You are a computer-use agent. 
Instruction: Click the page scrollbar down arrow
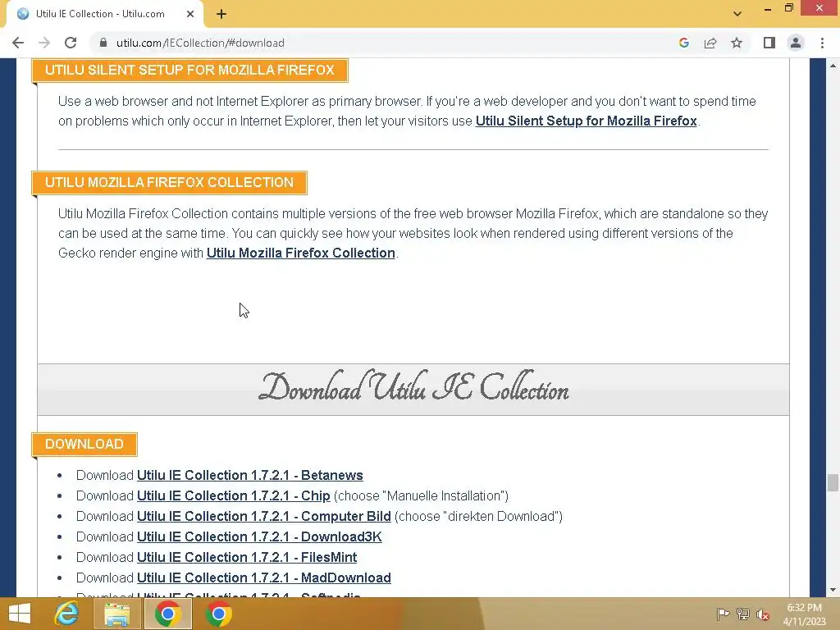tap(833, 590)
